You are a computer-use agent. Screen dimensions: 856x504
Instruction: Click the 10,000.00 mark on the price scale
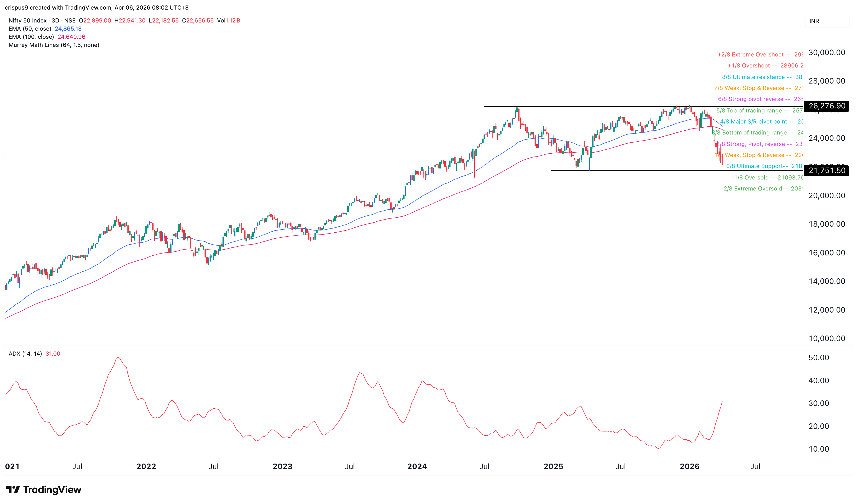click(827, 338)
